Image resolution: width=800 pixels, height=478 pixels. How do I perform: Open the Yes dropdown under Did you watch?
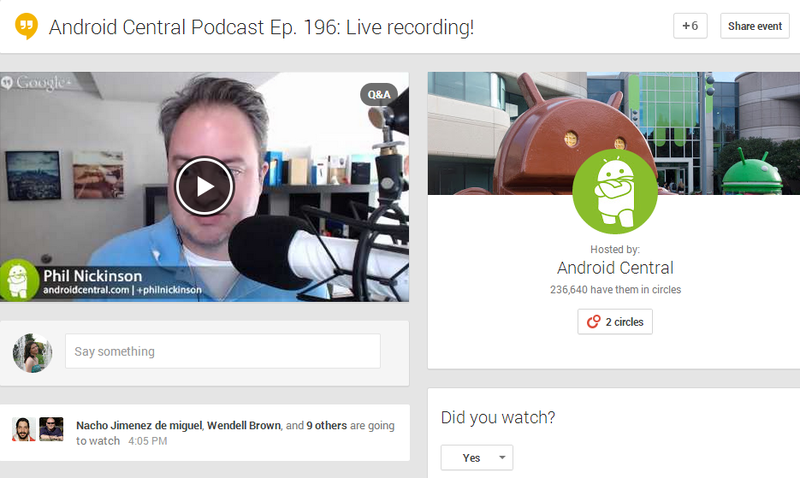tap(477, 458)
